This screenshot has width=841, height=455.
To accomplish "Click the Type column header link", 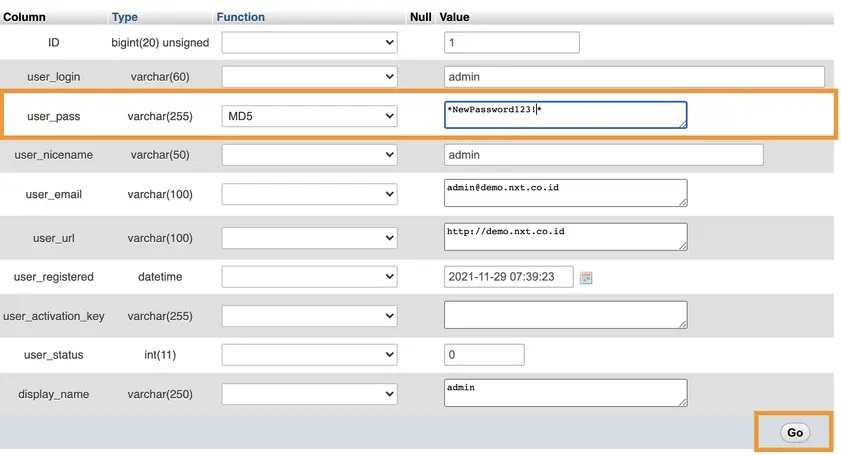I will pos(125,17).
